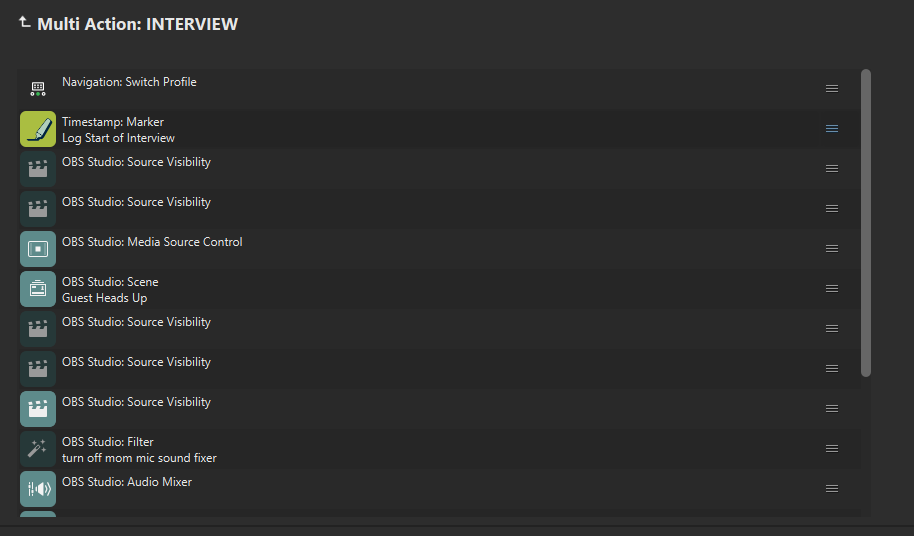914x536 pixels.
Task: Grab the handle on the Timestamp Marker row
Action: click(x=831, y=129)
